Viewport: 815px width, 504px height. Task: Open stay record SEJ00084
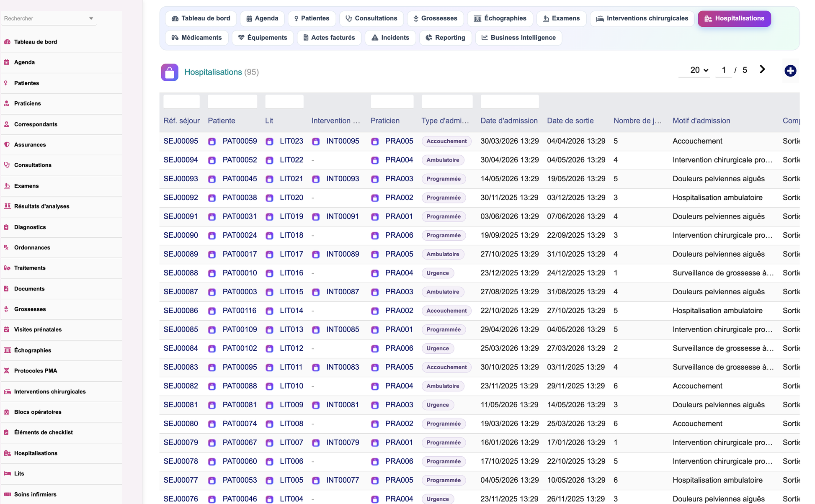click(x=181, y=348)
